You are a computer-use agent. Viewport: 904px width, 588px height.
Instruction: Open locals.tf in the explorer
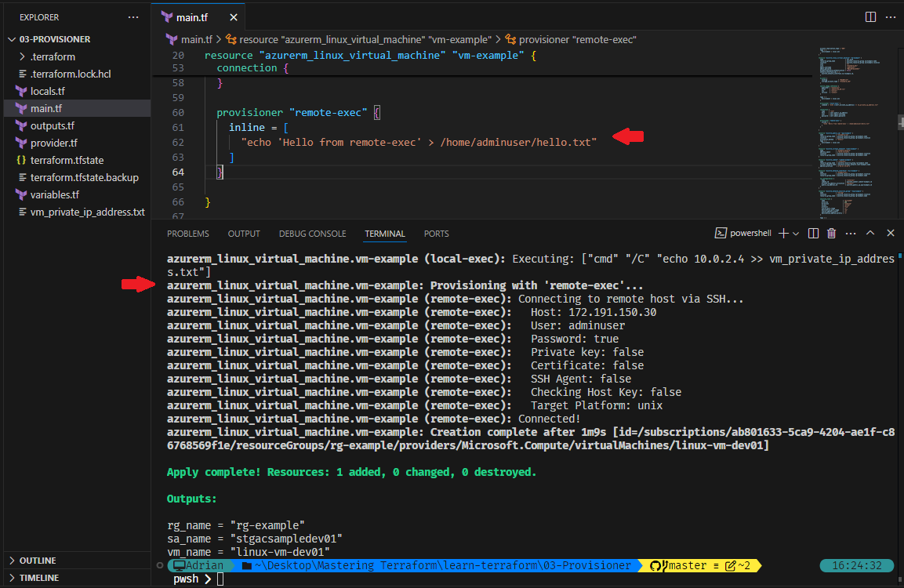78,91
